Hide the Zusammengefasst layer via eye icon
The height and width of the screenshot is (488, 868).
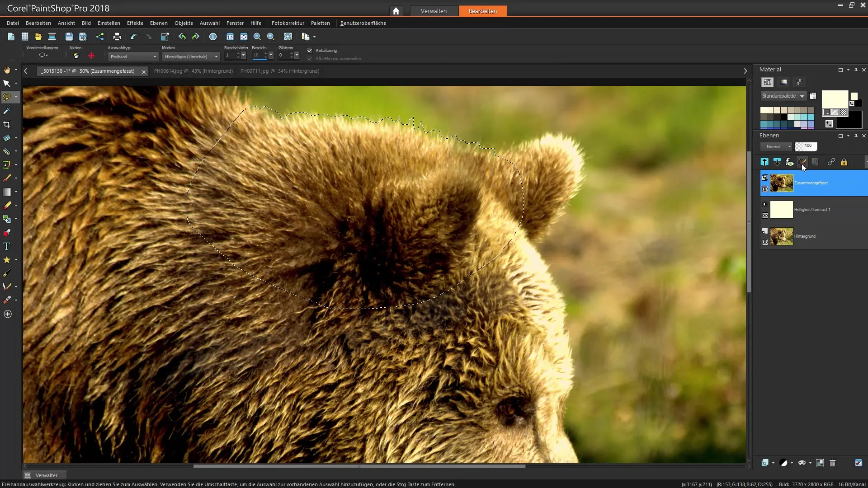pyautogui.click(x=765, y=189)
